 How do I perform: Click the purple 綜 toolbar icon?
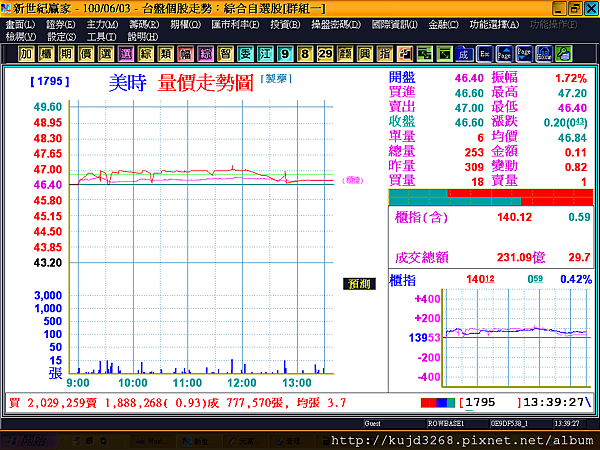tap(205, 54)
